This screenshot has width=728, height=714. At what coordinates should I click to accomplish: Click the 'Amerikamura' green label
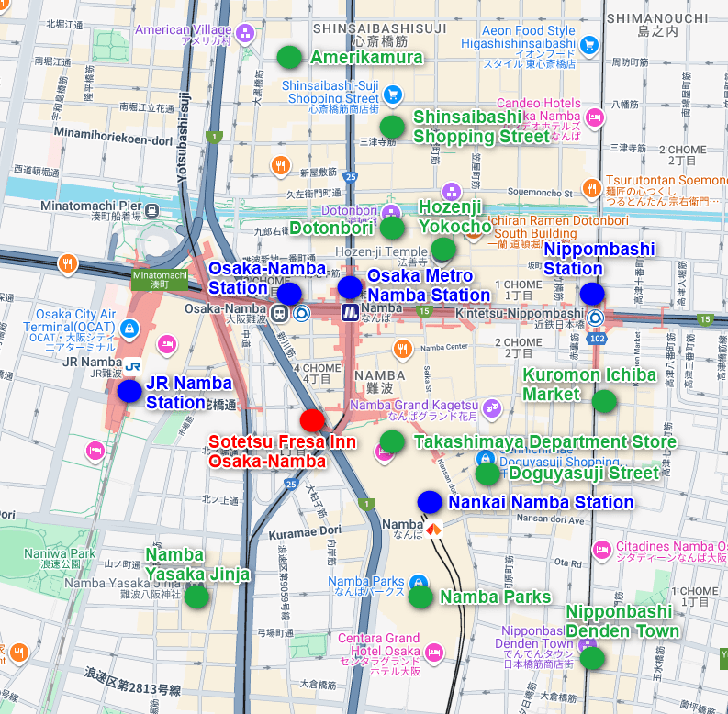(x=367, y=58)
